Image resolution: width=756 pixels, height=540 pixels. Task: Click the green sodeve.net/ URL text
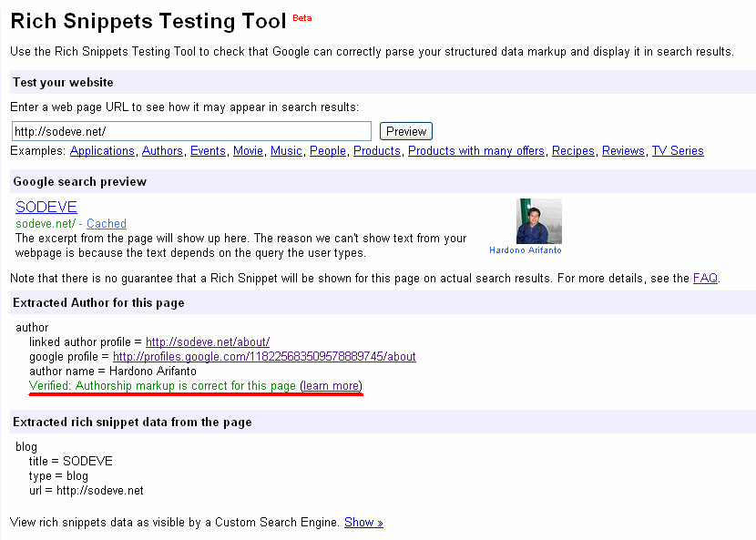pyautogui.click(x=46, y=224)
